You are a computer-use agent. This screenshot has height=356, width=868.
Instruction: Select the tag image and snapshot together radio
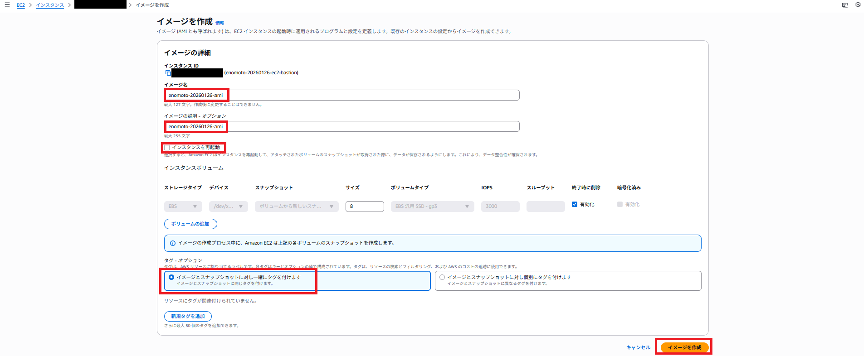pos(171,277)
